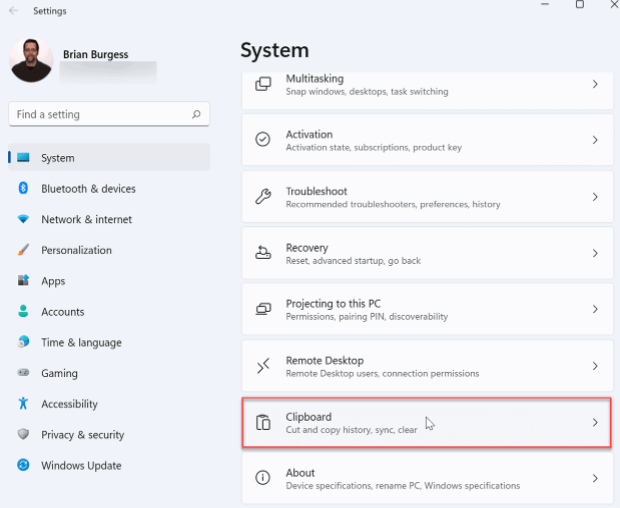Switch to Personalization settings

(109, 250)
